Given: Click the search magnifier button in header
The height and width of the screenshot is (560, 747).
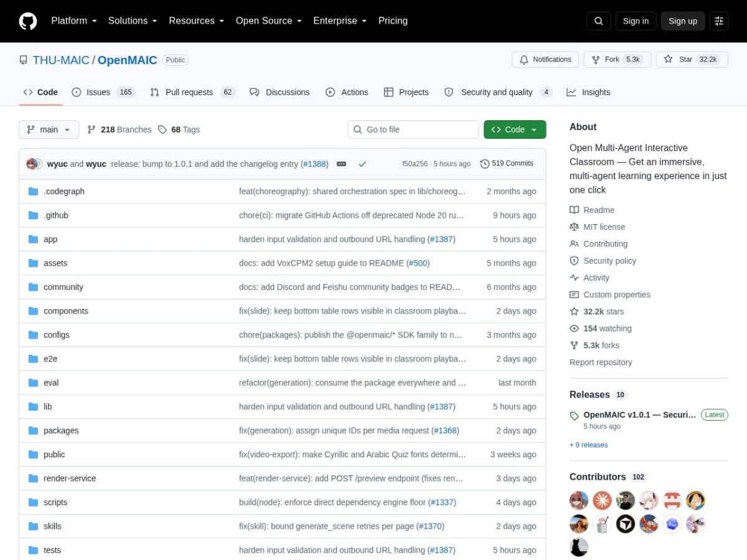Looking at the screenshot, I should (x=598, y=21).
